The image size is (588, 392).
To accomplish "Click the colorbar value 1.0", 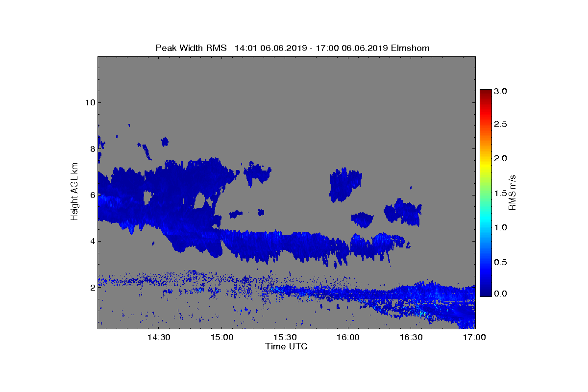I will [x=501, y=228].
